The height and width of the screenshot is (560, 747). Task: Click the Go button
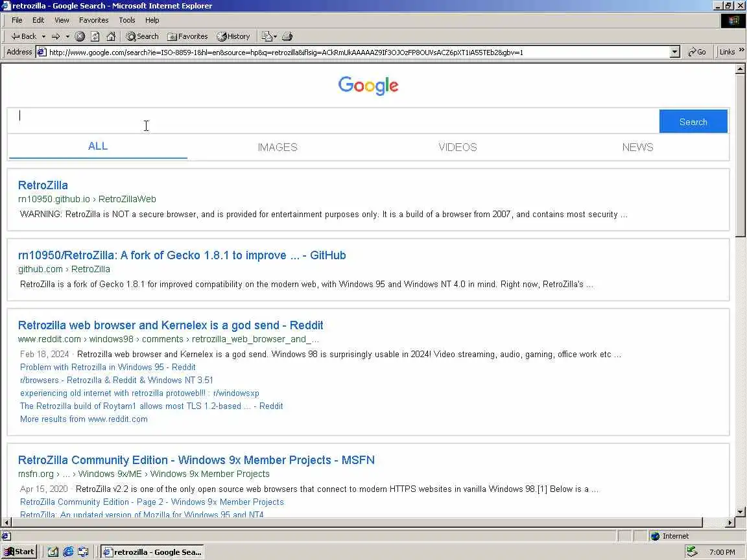click(x=697, y=52)
